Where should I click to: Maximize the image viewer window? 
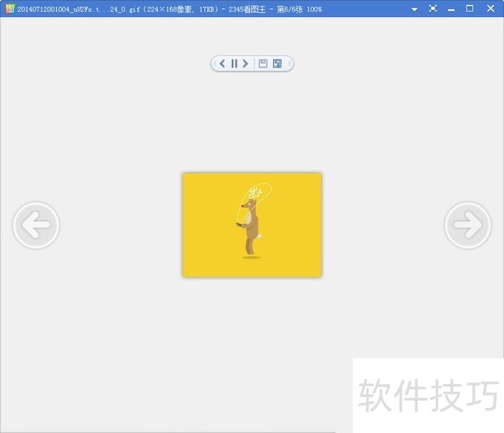click(470, 9)
